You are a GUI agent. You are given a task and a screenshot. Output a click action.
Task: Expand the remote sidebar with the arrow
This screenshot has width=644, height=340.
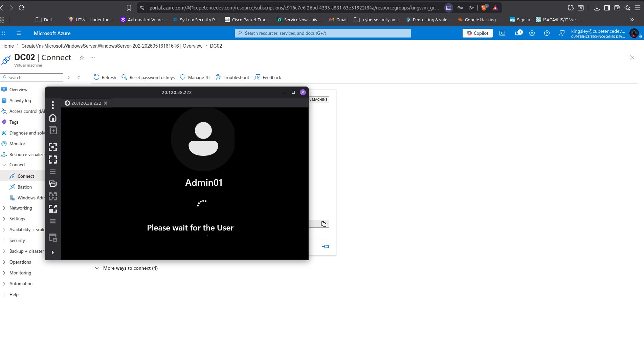coord(52,252)
